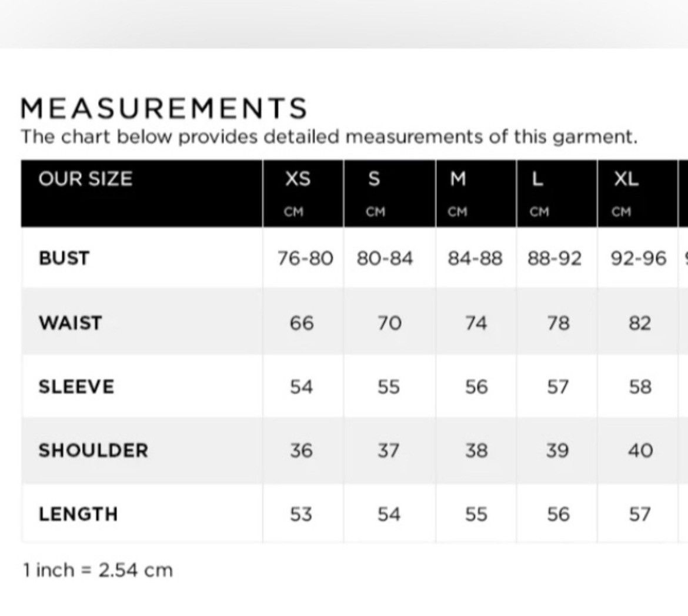This screenshot has height=616, width=688.
Task: Click the WAIST row label
Action: 70,323
